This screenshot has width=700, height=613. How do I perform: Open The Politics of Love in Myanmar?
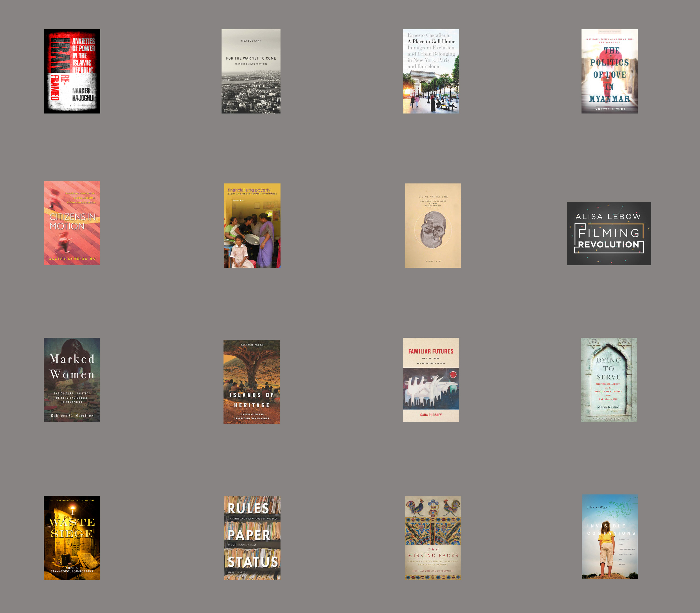[609, 71]
